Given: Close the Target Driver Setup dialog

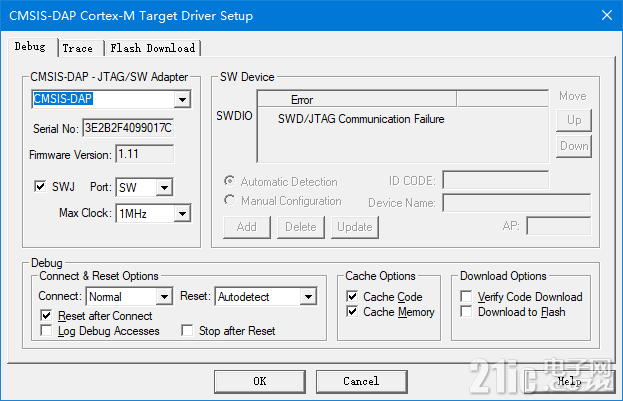Looking at the screenshot, I should (607, 15).
